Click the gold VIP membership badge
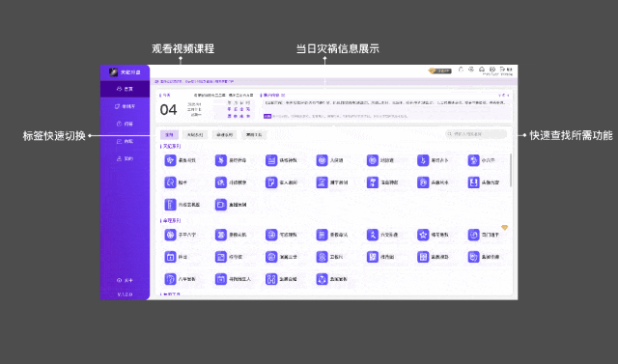The width and height of the screenshot is (618, 364). click(440, 70)
